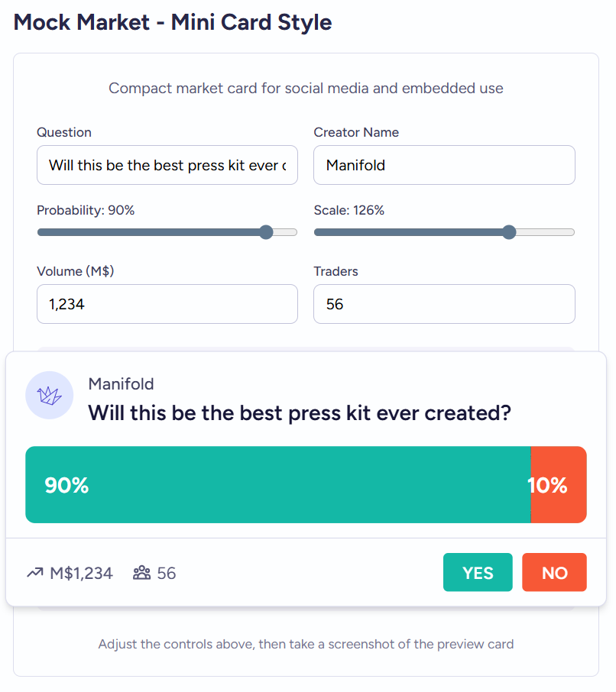This screenshot has height=692, width=616.
Task: Focus the Question text field
Action: 167,165
